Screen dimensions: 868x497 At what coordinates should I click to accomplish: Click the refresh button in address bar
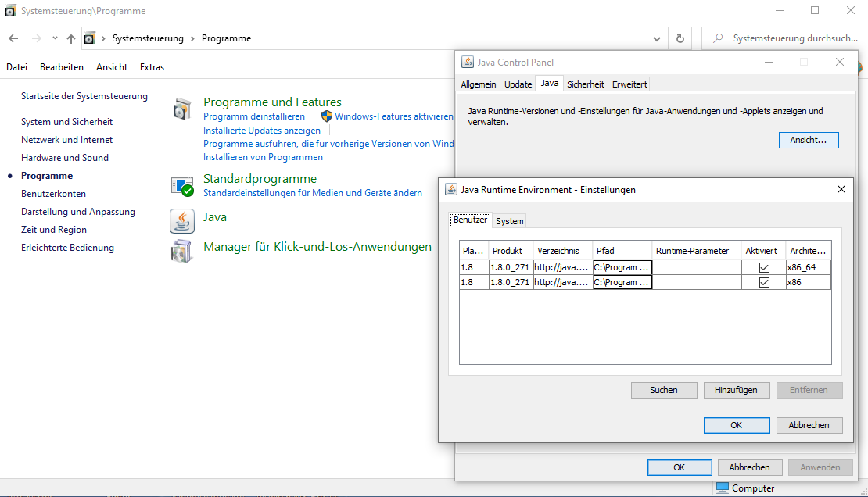(x=680, y=38)
